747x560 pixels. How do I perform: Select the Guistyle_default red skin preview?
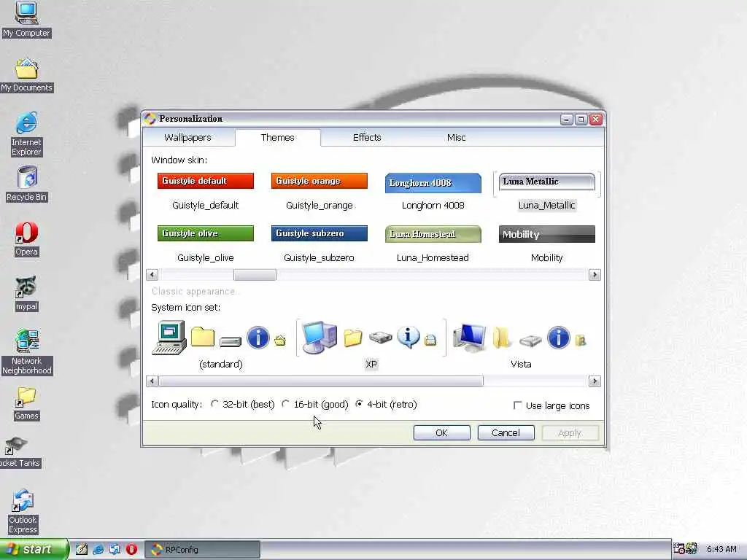(205, 181)
